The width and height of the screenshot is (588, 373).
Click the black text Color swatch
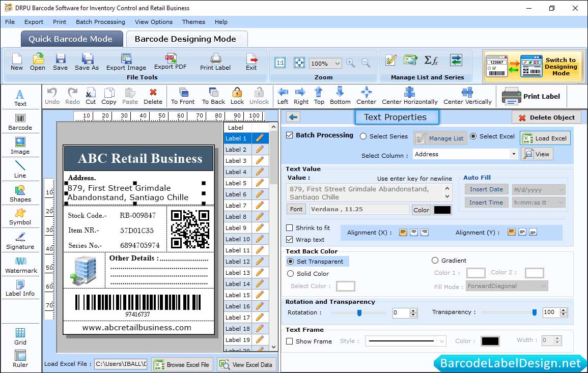[442, 210]
